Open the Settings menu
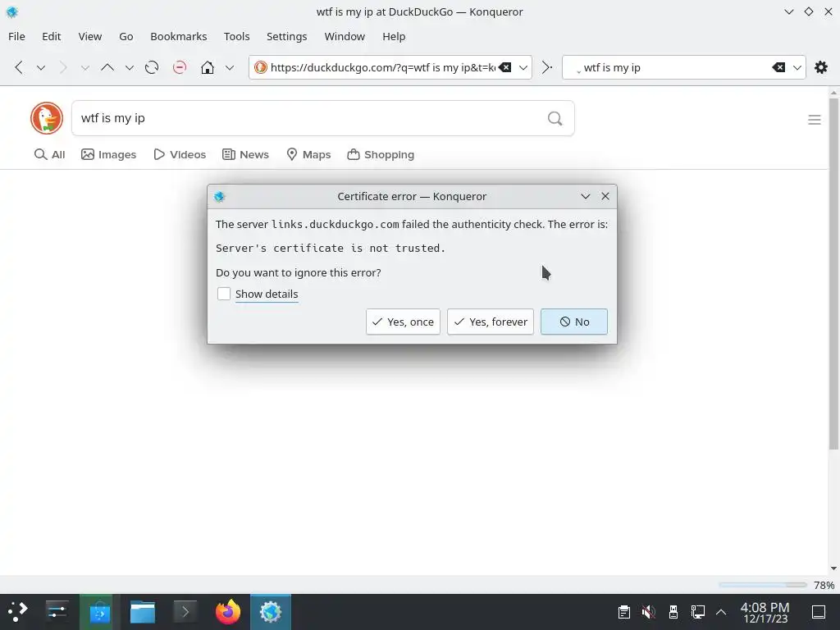The image size is (840, 630). (x=286, y=36)
